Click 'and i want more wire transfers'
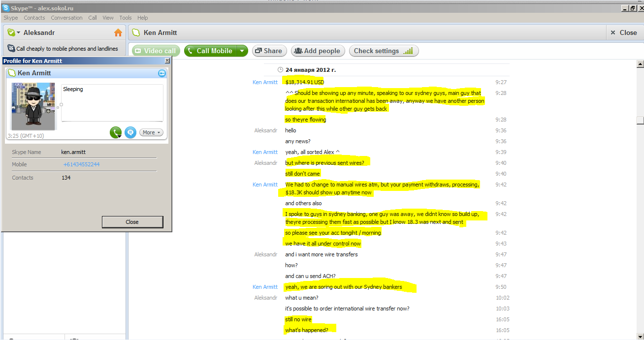Image resolution: width=644 pixels, height=340 pixels. tap(322, 254)
